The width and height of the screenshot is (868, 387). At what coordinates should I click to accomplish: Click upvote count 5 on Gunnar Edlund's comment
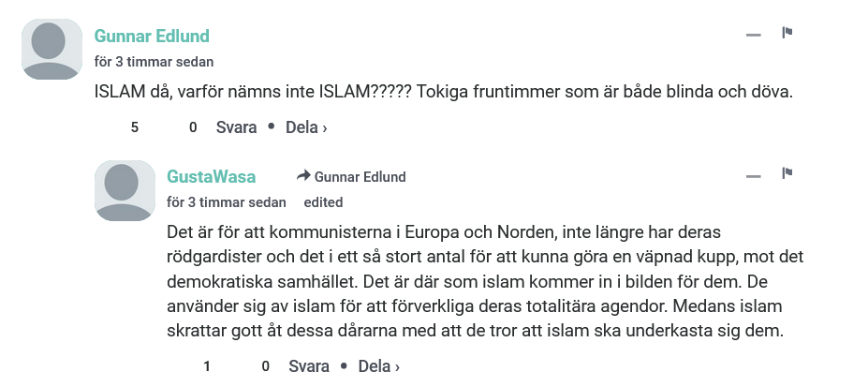click(x=135, y=127)
